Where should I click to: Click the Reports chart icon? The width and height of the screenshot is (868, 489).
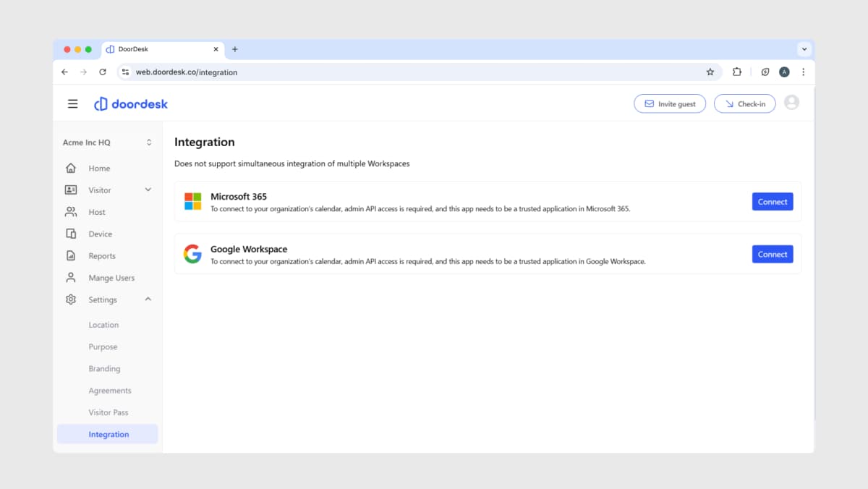(x=71, y=256)
